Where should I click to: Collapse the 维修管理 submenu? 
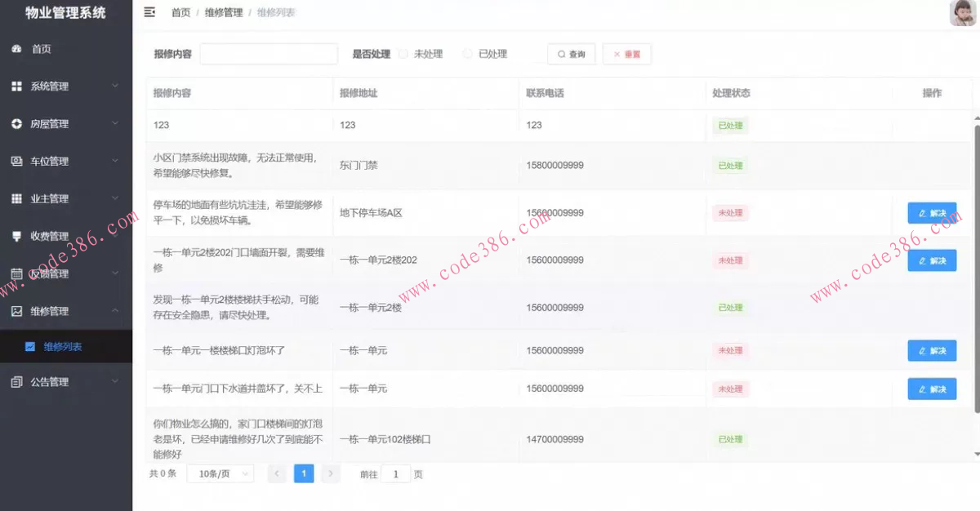click(x=116, y=311)
